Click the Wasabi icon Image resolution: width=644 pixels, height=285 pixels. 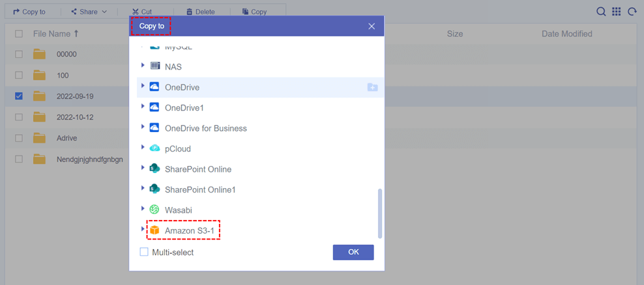tap(155, 210)
